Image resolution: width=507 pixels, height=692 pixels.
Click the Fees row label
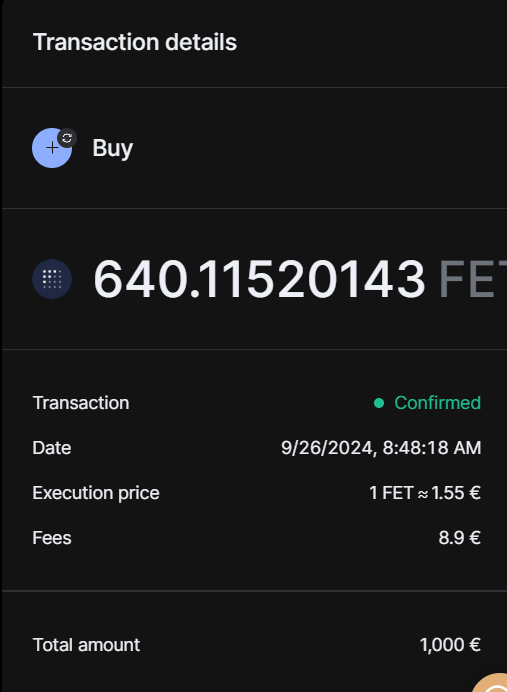click(52, 538)
